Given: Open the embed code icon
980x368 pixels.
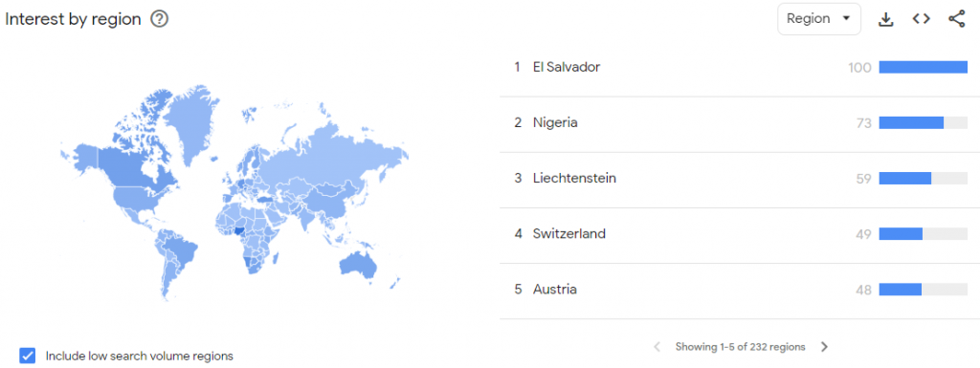Looking at the screenshot, I should (x=921, y=19).
